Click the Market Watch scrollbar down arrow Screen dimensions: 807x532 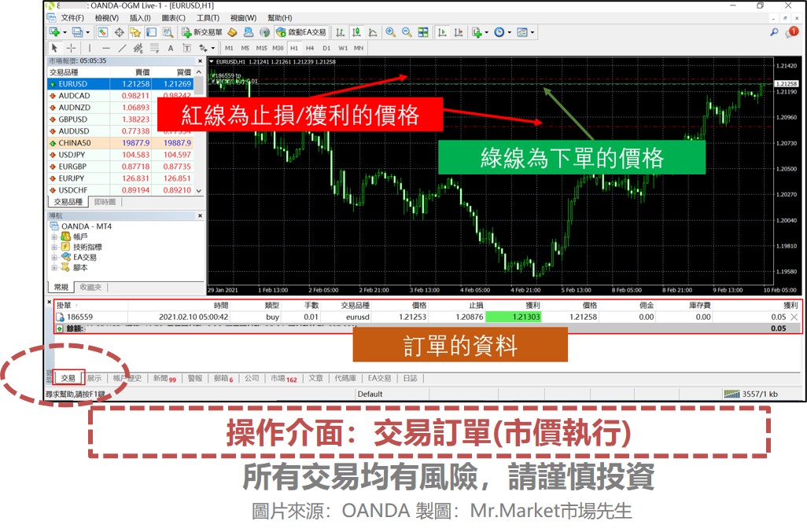[199, 191]
